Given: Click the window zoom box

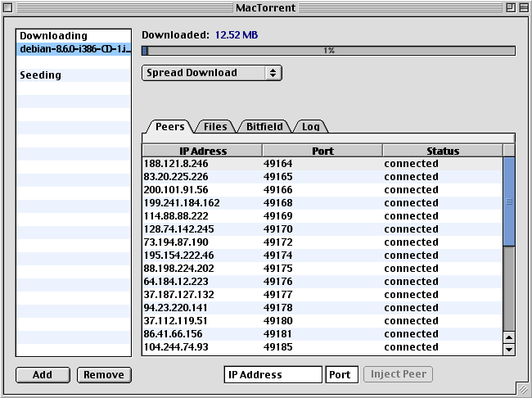Looking at the screenshot, I should pos(511,7).
